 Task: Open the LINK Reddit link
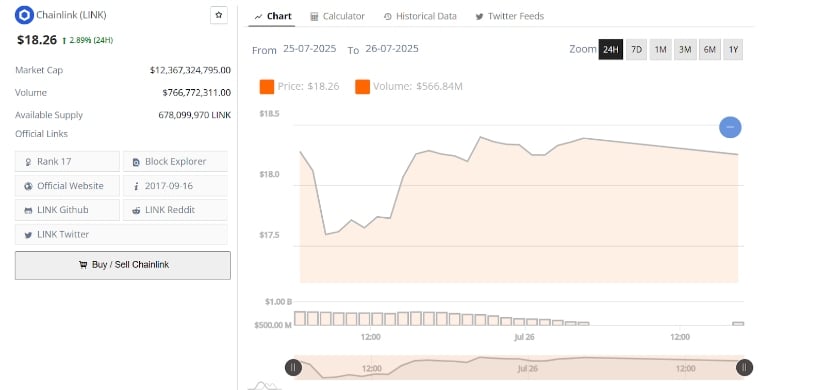click(x=176, y=210)
